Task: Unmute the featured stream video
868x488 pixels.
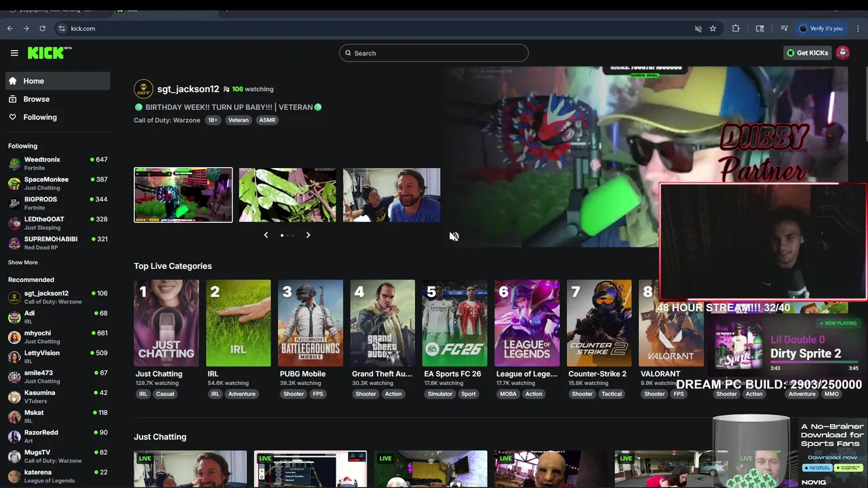Action: click(x=454, y=237)
